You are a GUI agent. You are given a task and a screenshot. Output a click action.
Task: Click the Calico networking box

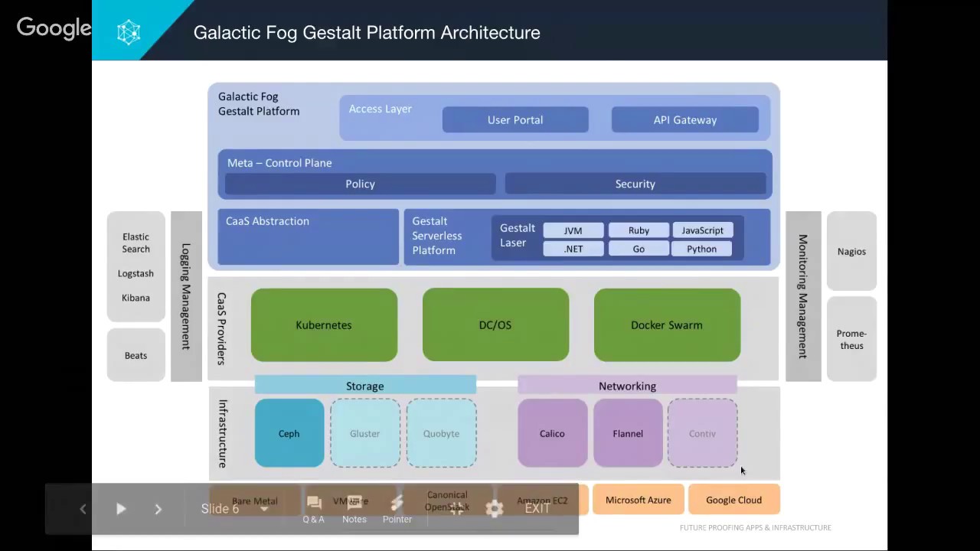[x=552, y=433]
